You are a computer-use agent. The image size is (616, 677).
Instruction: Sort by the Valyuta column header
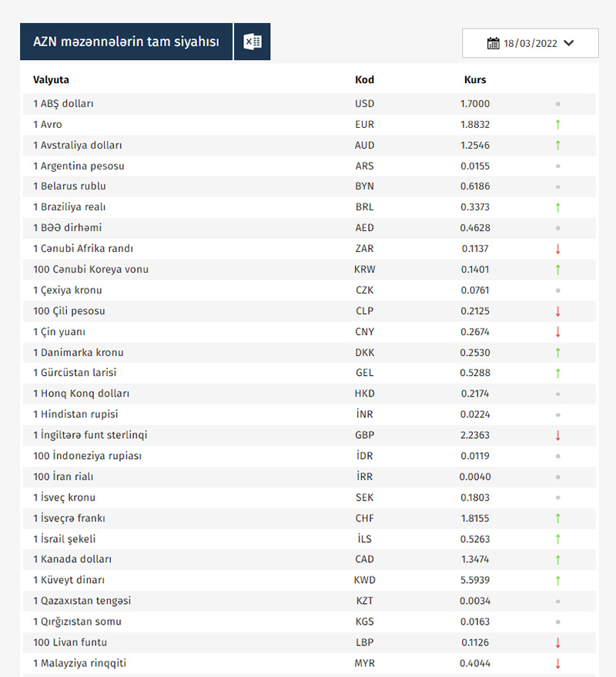[51, 80]
